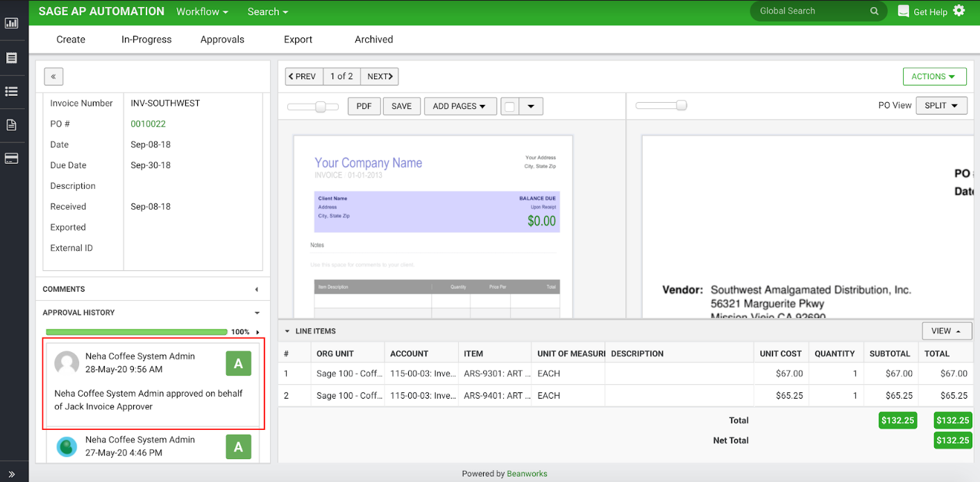This screenshot has height=482, width=980.
Task: Collapse details panel with « button
Action: [x=53, y=76]
